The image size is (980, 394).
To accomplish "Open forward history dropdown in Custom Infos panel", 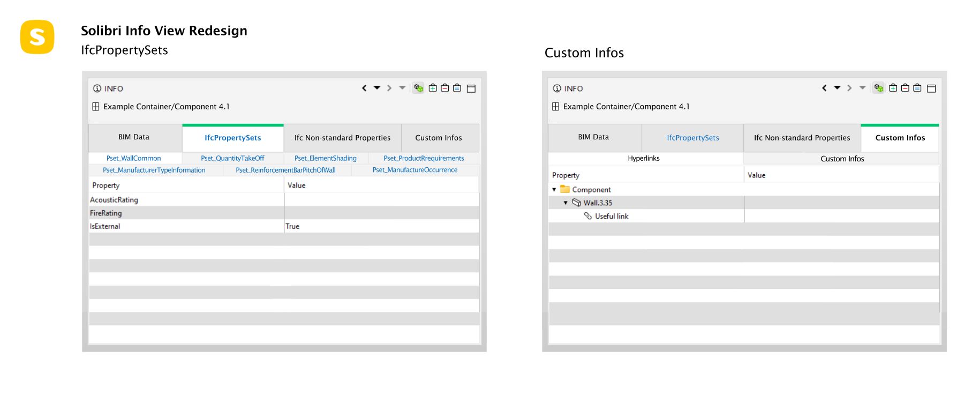I will click(862, 87).
